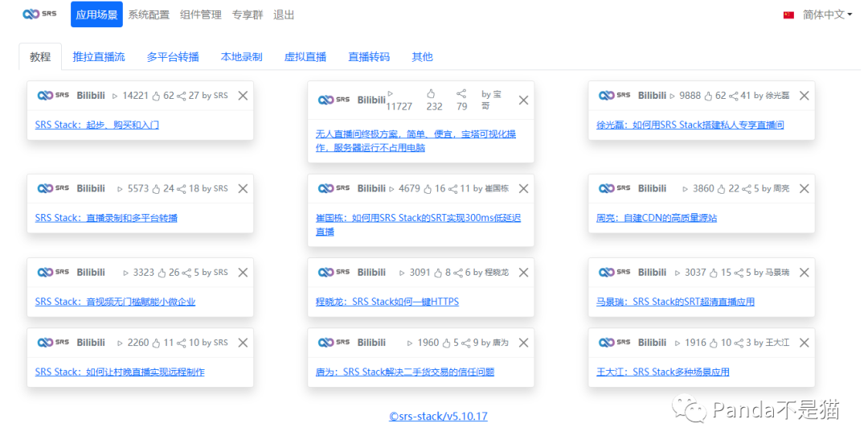Open the ©srs-stack/v5.10.17 footer link

(438, 416)
